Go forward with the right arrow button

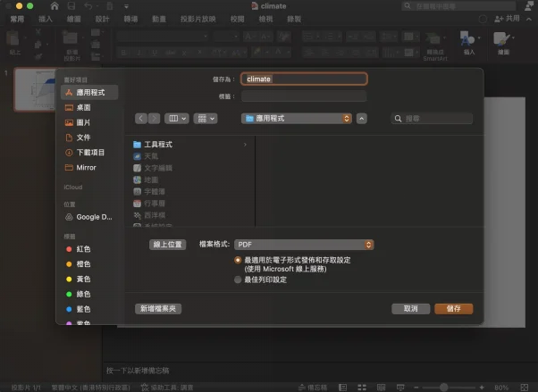(154, 119)
